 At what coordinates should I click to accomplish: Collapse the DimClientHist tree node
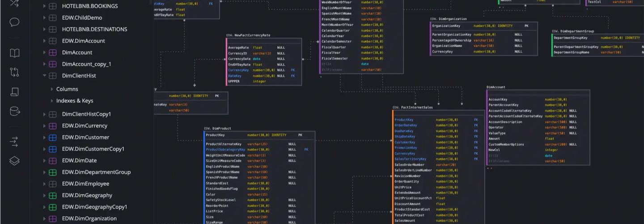tap(44, 76)
